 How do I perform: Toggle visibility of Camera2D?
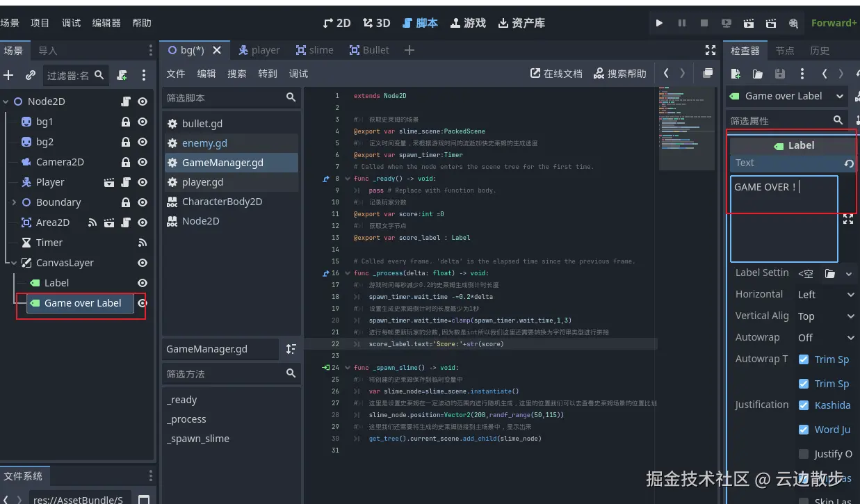143,162
